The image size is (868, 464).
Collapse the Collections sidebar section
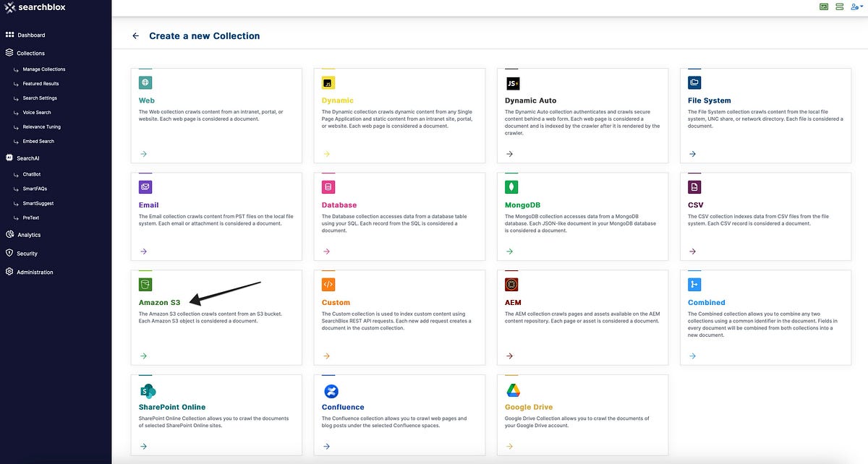click(x=30, y=53)
